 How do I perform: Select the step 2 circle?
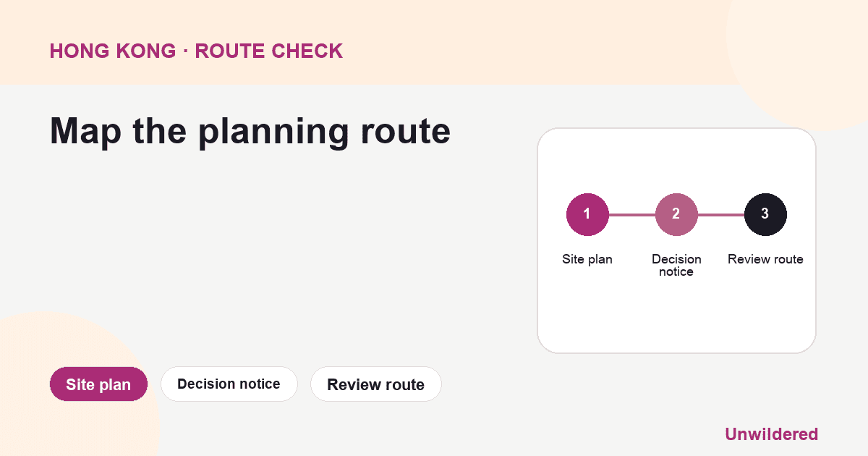point(676,215)
